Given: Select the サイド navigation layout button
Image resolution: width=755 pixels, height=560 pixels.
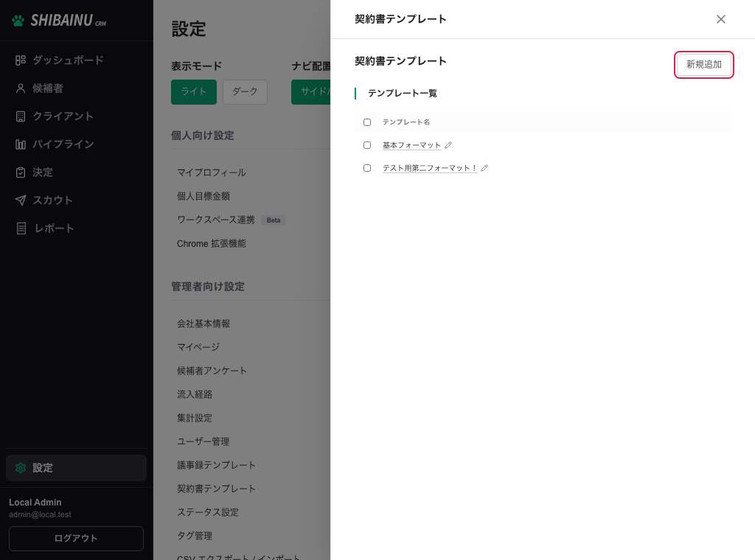Looking at the screenshot, I should (x=311, y=92).
